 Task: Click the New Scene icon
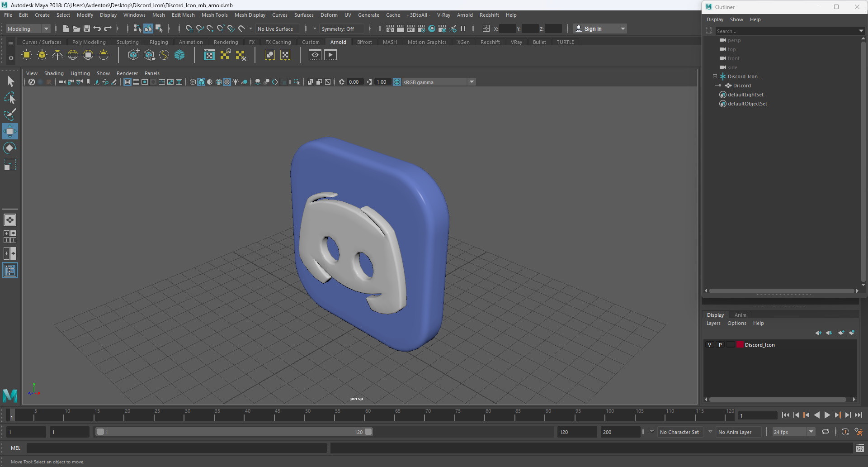click(x=66, y=29)
